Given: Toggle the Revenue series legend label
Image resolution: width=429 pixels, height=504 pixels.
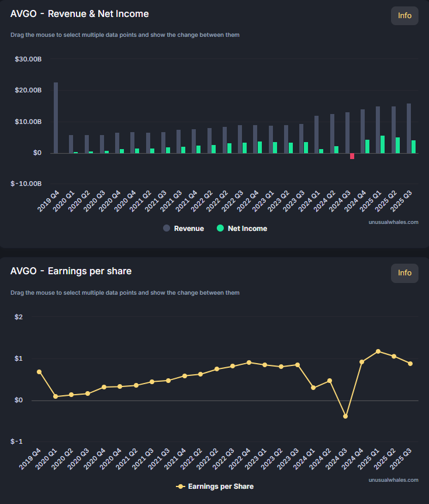Looking at the screenshot, I should [189, 229].
